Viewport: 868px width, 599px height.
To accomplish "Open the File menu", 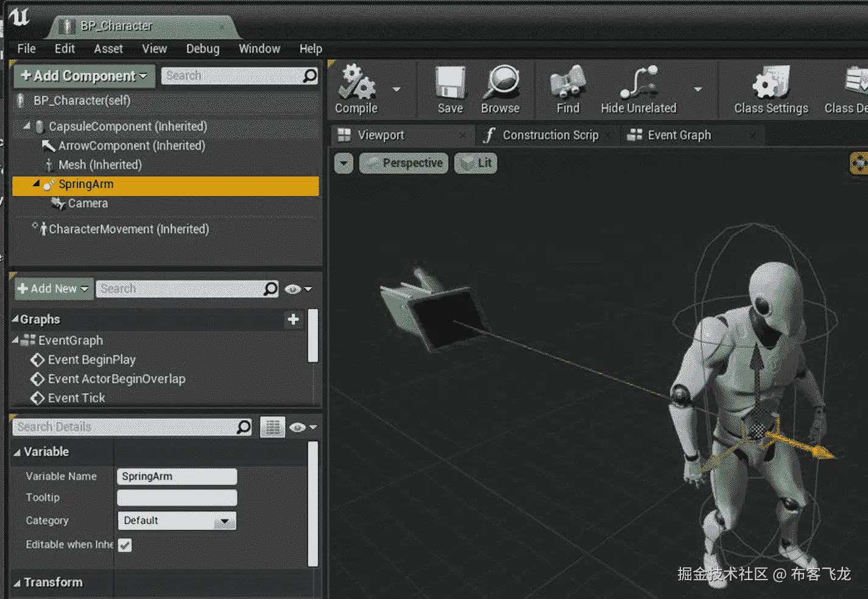I will click(x=26, y=49).
